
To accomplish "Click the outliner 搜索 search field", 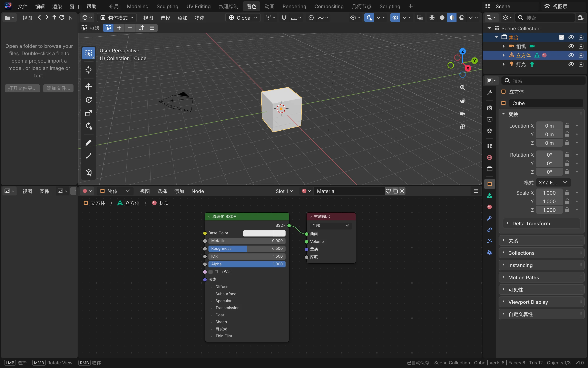I will (x=545, y=18).
